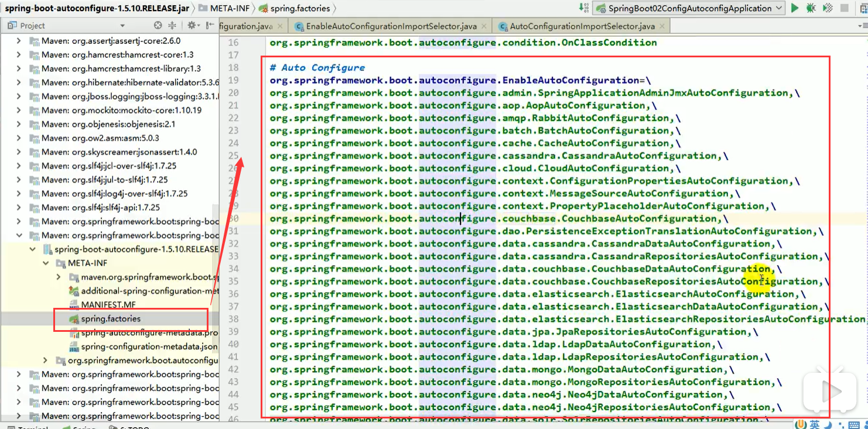
Task: Start debugging with the bug icon
Action: pos(811,8)
